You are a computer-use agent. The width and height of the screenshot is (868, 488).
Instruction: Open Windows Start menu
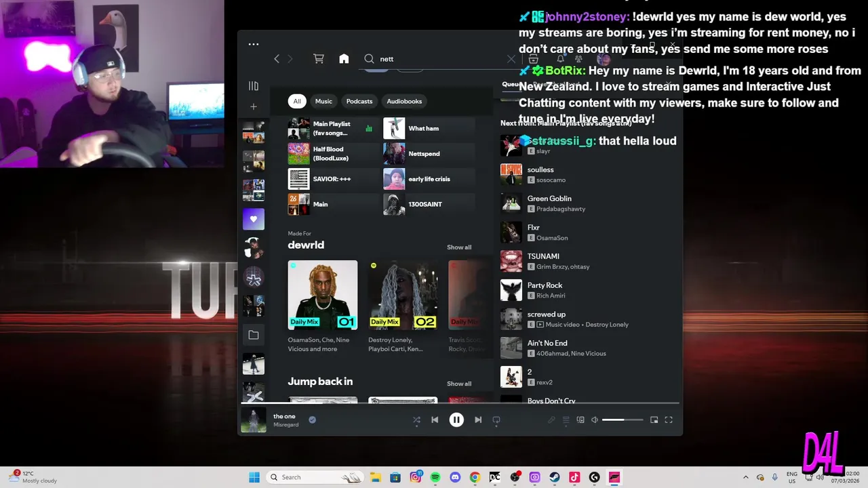coord(254,477)
